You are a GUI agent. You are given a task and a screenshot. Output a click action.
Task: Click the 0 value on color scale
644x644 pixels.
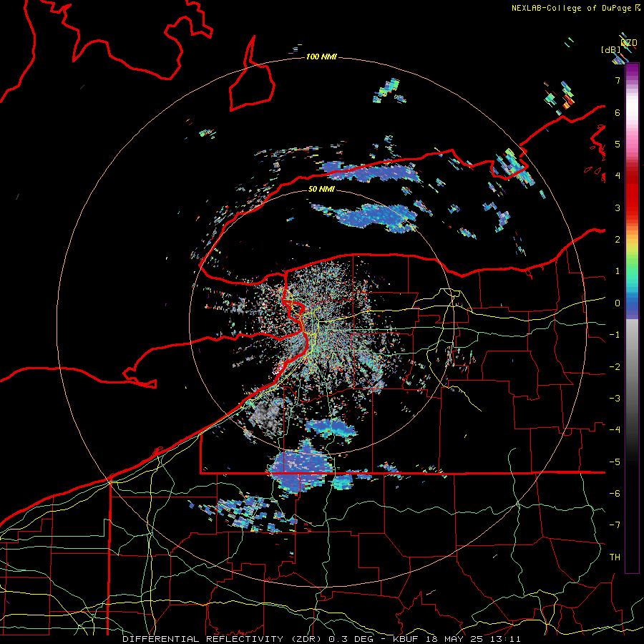point(618,303)
